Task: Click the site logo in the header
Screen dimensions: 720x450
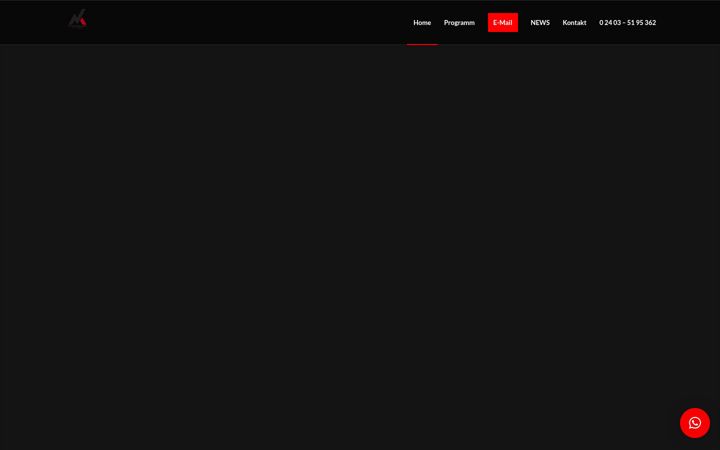Action: pos(77,18)
